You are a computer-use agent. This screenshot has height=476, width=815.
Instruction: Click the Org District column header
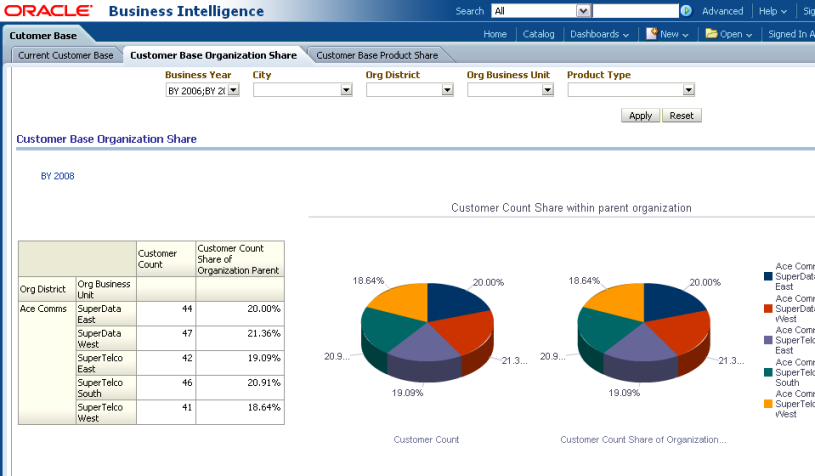coord(47,289)
